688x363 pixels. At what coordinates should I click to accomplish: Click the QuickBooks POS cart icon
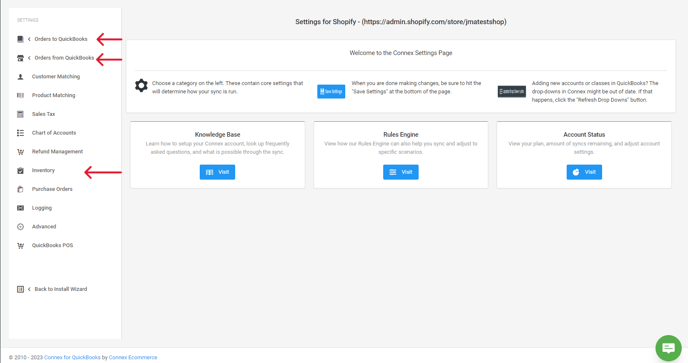pos(20,246)
